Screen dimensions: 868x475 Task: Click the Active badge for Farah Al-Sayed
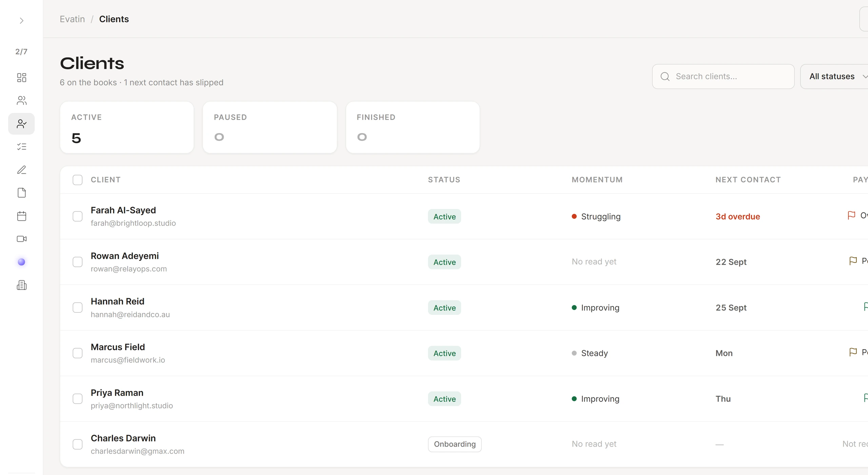[x=445, y=216]
